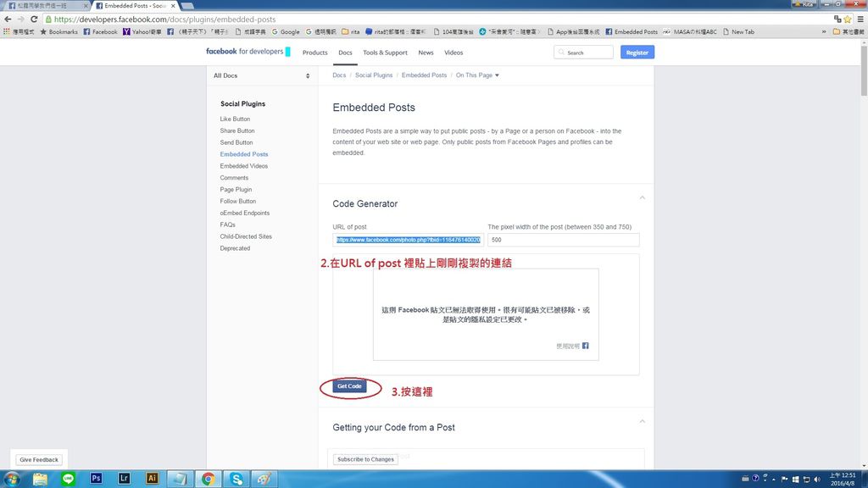Collapse the Getting your Code from a Post section

click(643, 421)
